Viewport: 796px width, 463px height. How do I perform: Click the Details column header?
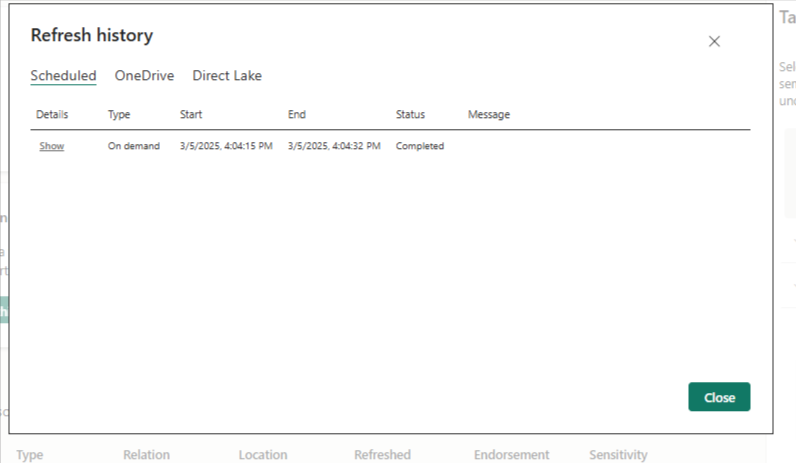pos(52,115)
